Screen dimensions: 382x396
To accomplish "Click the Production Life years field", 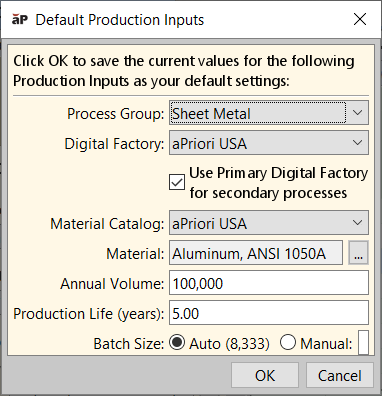I will (269, 313).
